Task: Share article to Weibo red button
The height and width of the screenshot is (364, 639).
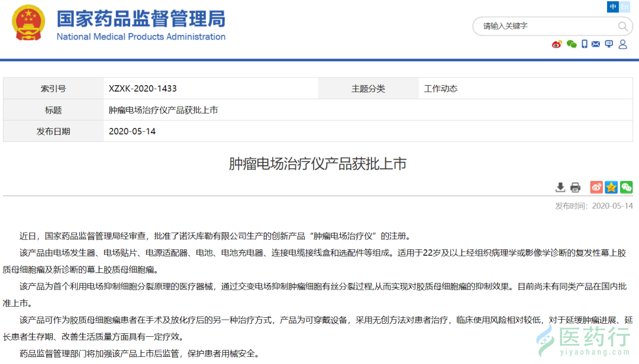Action: tap(596, 187)
